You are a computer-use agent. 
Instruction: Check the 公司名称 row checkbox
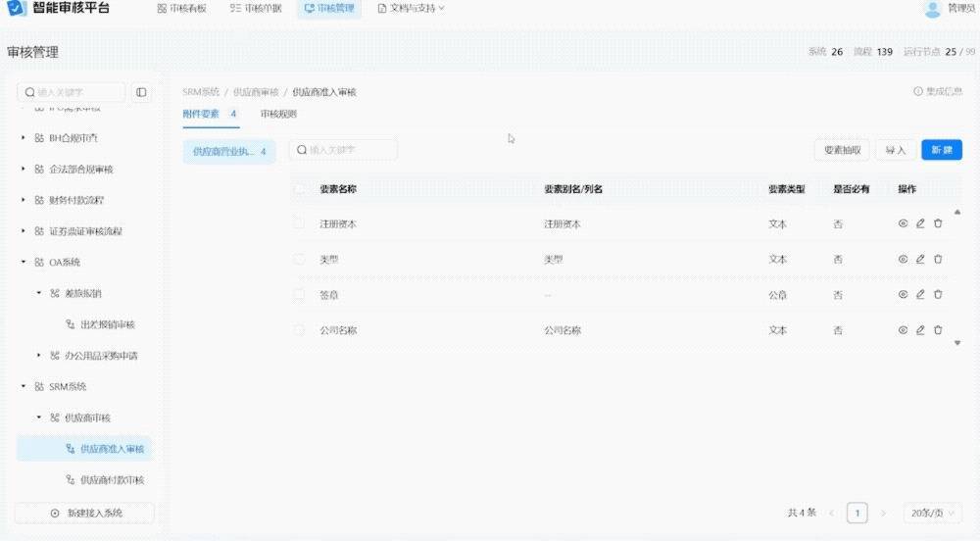pyautogui.click(x=299, y=330)
